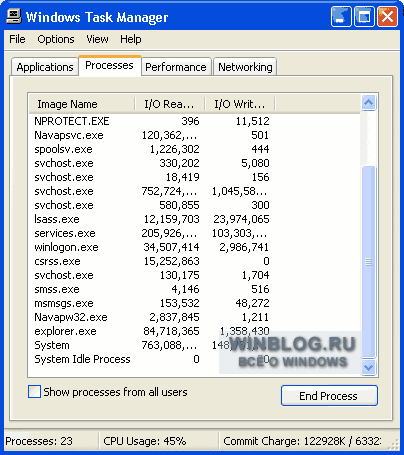404x455 pixels.
Task: Select the Navapsvc.exe process
Action: click(x=152, y=135)
